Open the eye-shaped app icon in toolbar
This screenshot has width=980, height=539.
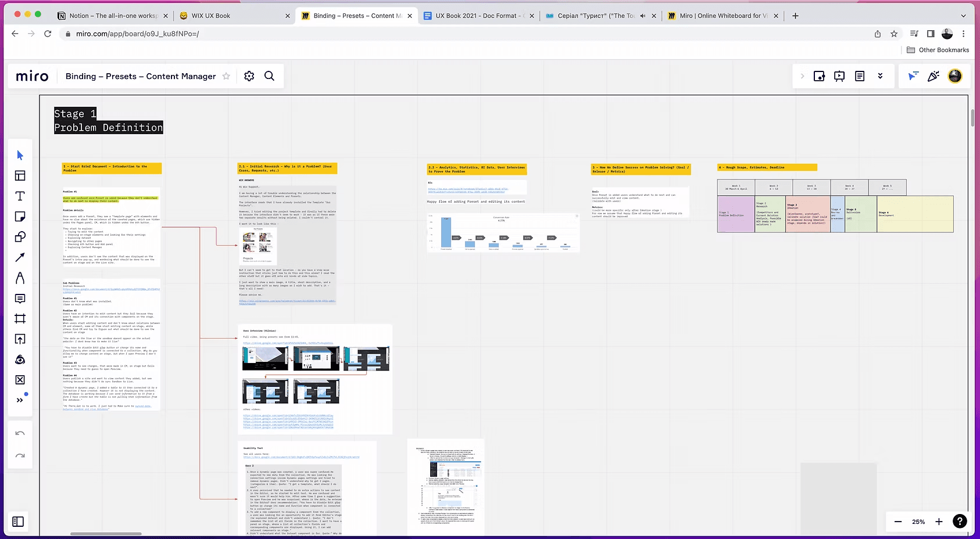tap(20, 360)
